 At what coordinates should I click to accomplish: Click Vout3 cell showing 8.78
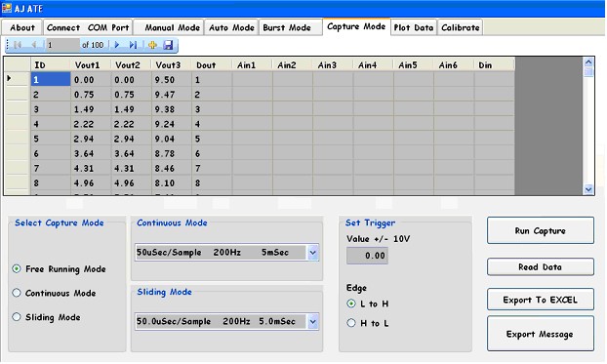(172, 153)
